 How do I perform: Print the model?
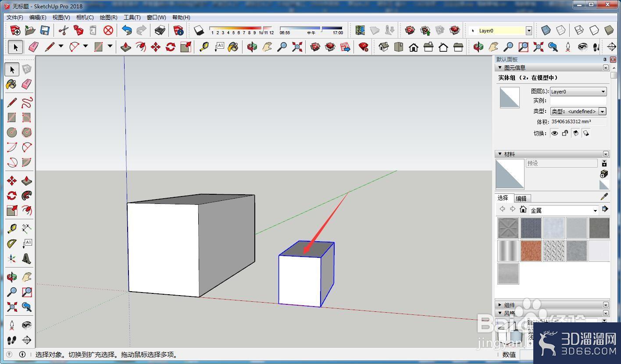coord(160,30)
